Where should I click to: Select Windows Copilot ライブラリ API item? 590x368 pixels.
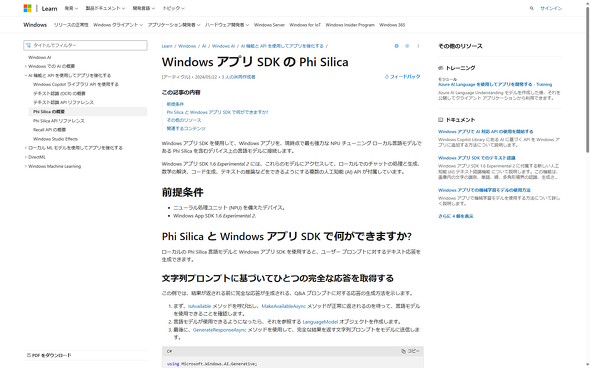[76, 84]
